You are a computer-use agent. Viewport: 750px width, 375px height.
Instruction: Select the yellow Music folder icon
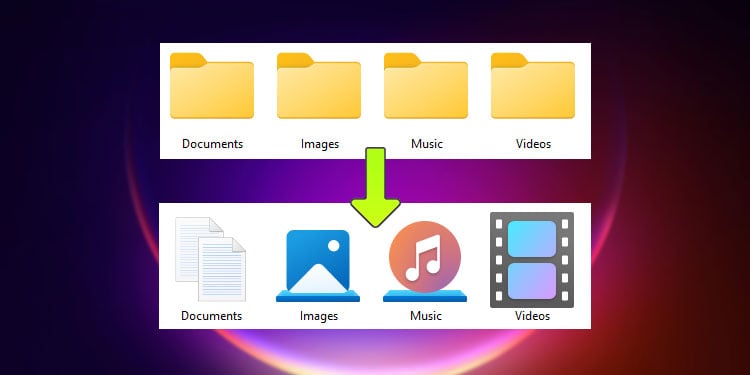pyautogui.click(x=426, y=86)
